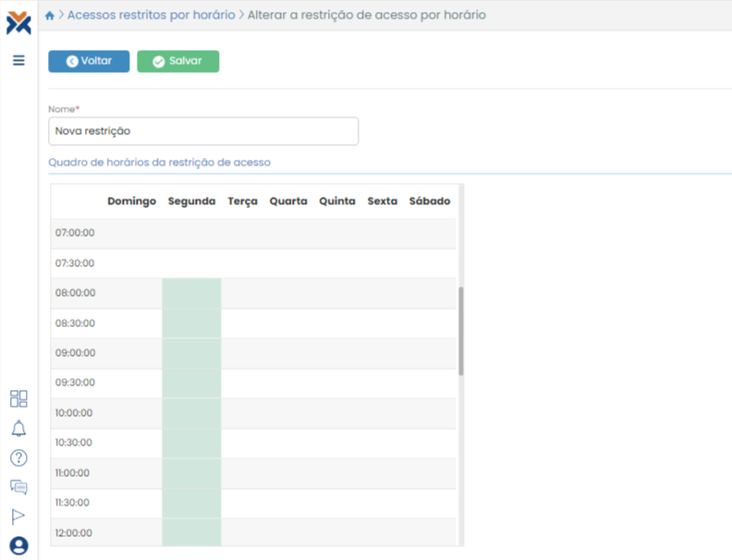Save the restriction with Salvar button

click(177, 61)
